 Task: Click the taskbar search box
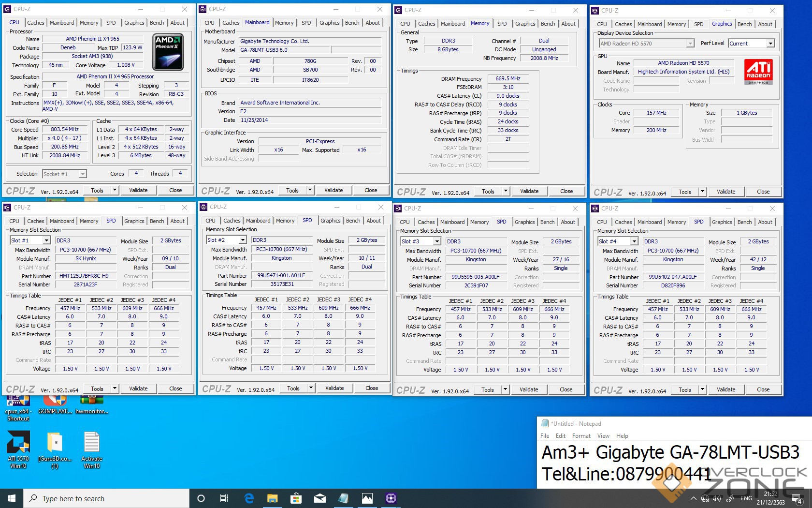click(x=106, y=498)
